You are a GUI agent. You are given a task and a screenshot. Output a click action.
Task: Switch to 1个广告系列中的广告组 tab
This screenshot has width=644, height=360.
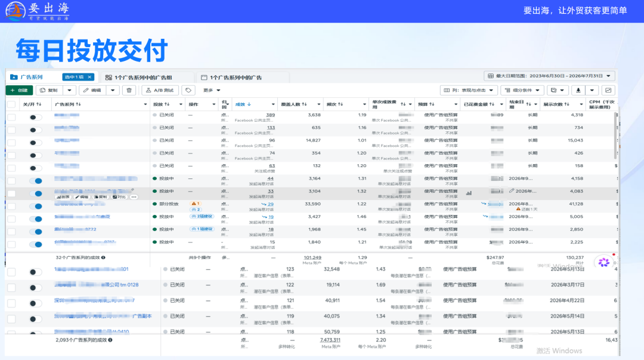point(144,78)
